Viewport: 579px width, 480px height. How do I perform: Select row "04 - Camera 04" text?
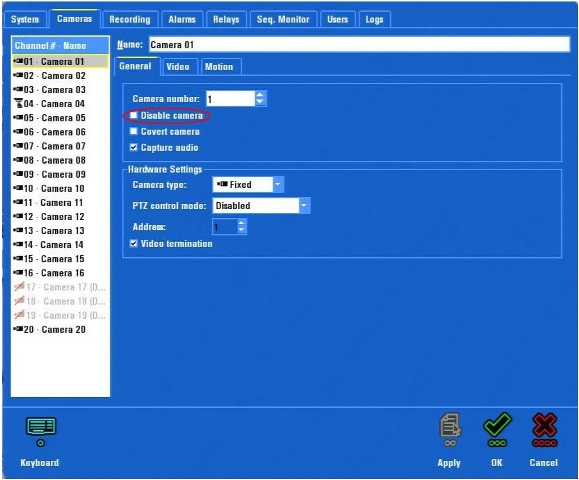click(x=54, y=103)
